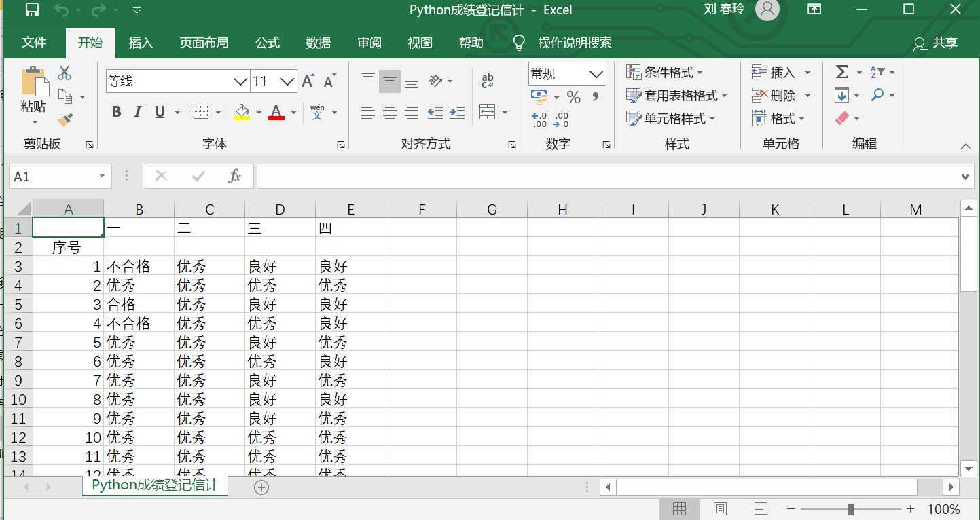Click the center alignment icon
This screenshot has height=520, width=980.
tap(389, 112)
